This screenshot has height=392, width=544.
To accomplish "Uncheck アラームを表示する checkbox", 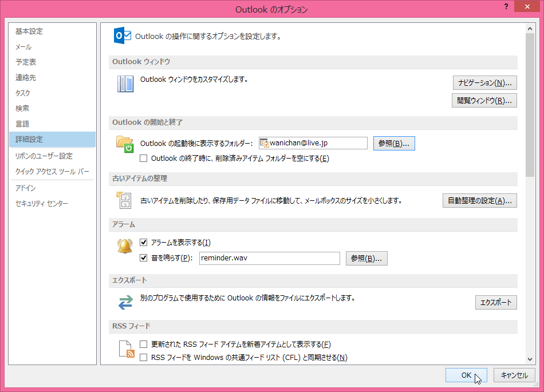I will pyautogui.click(x=143, y=242).
